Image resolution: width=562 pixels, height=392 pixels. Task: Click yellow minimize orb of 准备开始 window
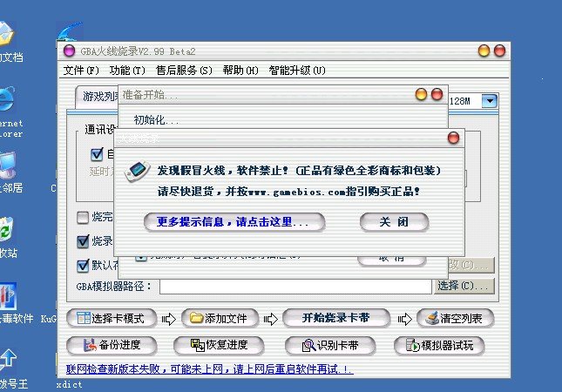click(x=421, y=95)
